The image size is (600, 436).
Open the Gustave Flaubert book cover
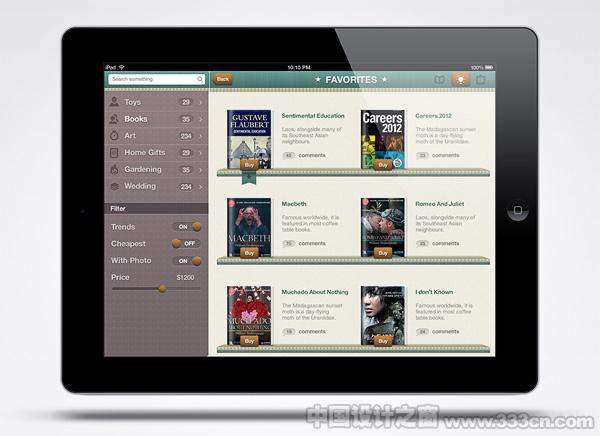249,139
